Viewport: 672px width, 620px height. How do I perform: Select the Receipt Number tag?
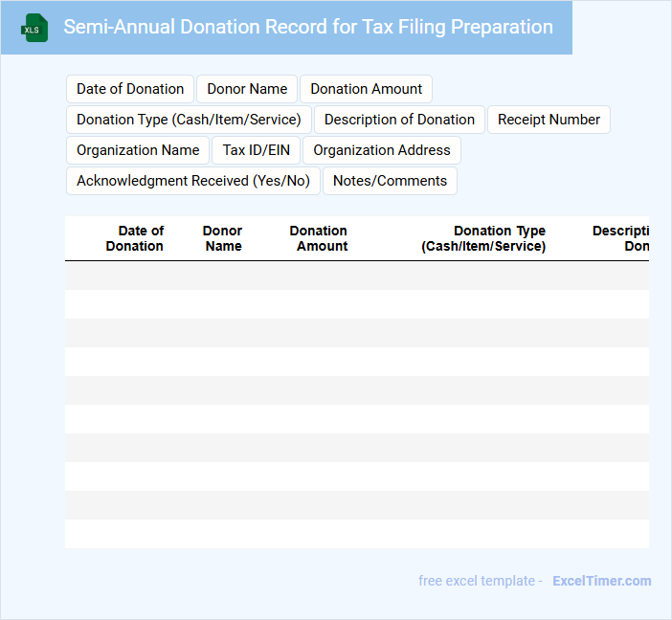(x=549, y=120)
